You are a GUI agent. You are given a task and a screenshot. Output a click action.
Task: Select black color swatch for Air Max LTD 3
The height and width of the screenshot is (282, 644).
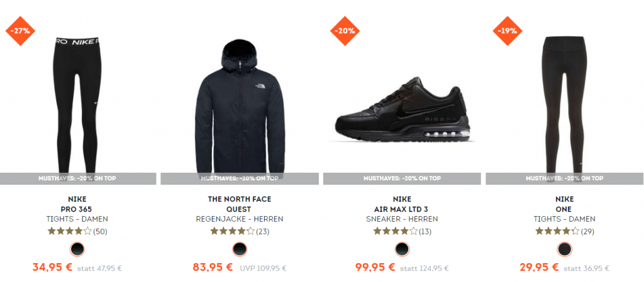[x=402, y=249]
